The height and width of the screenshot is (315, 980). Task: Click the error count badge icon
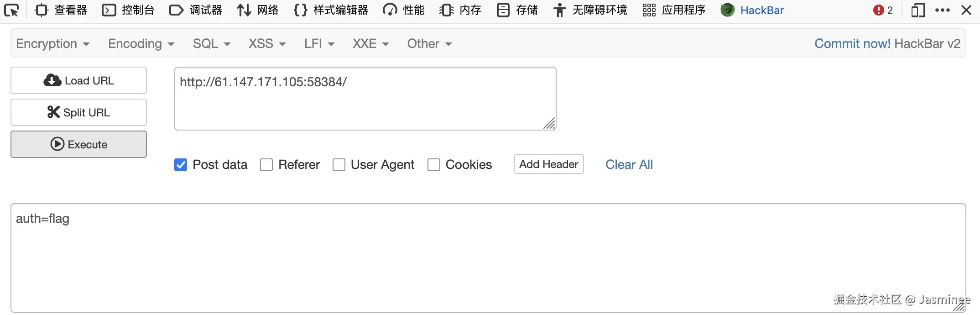click(x=882, y=10)
